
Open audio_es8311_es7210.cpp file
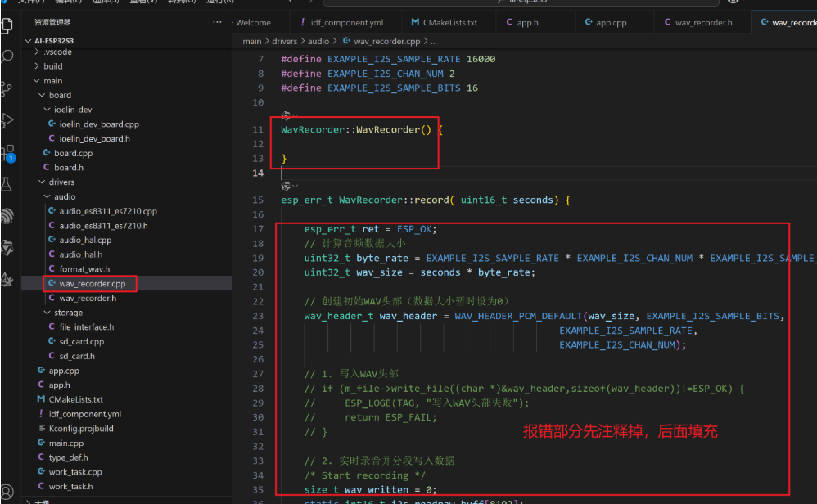pos(108,211)
